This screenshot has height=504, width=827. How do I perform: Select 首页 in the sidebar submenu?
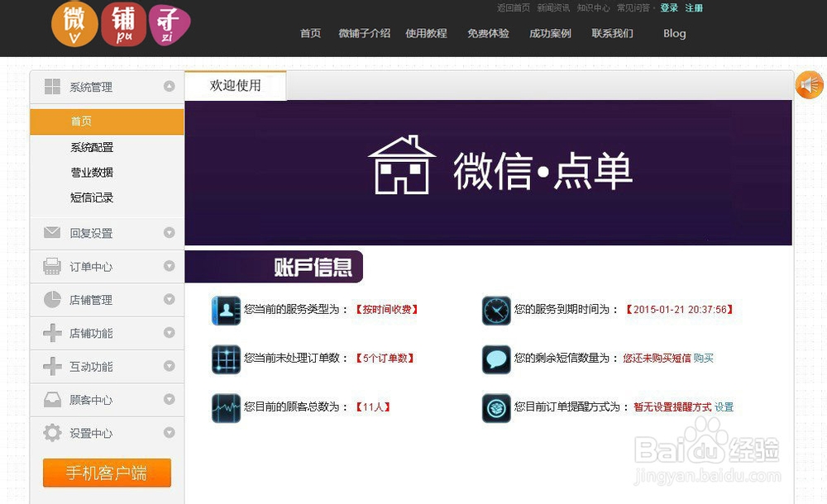tap(107, 121)
